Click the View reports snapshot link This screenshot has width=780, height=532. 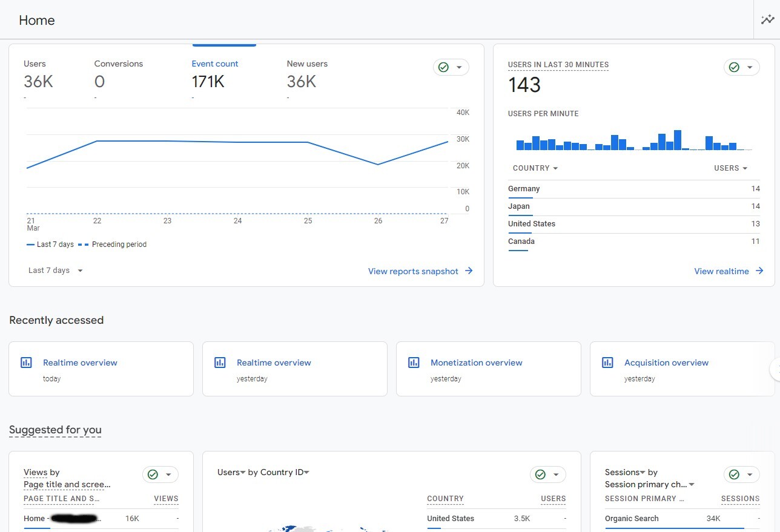click(x=413, y=271)
